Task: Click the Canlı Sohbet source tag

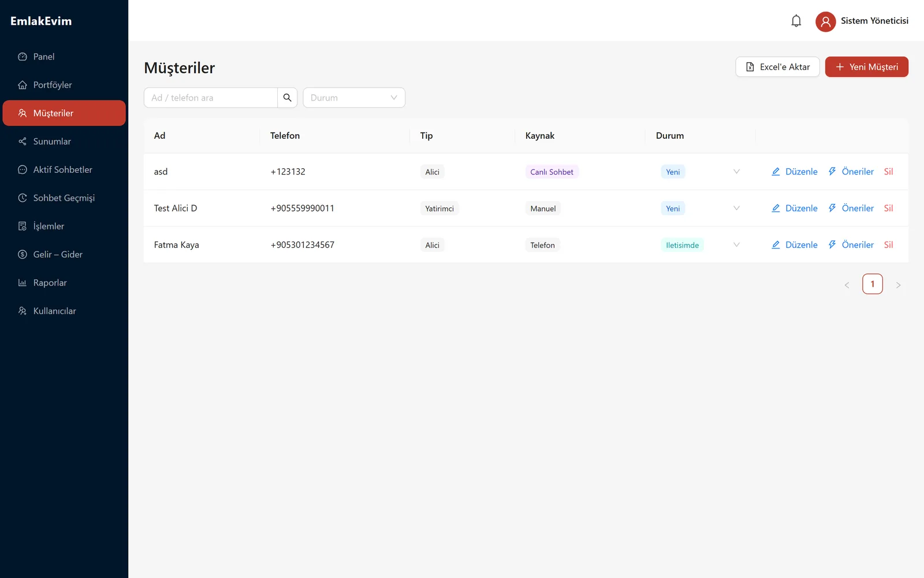Action: click(x=552, y=172)
